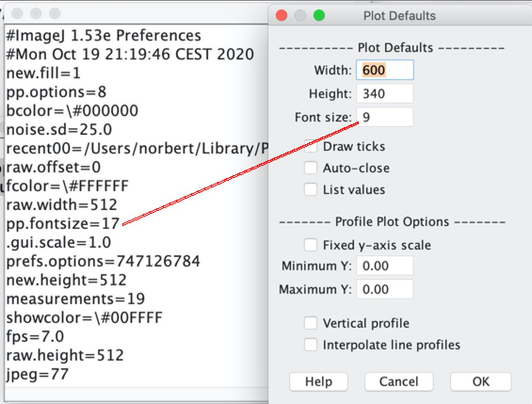Enable Fixed y-axis scale
532x404 pixels.
pos(311,245)
